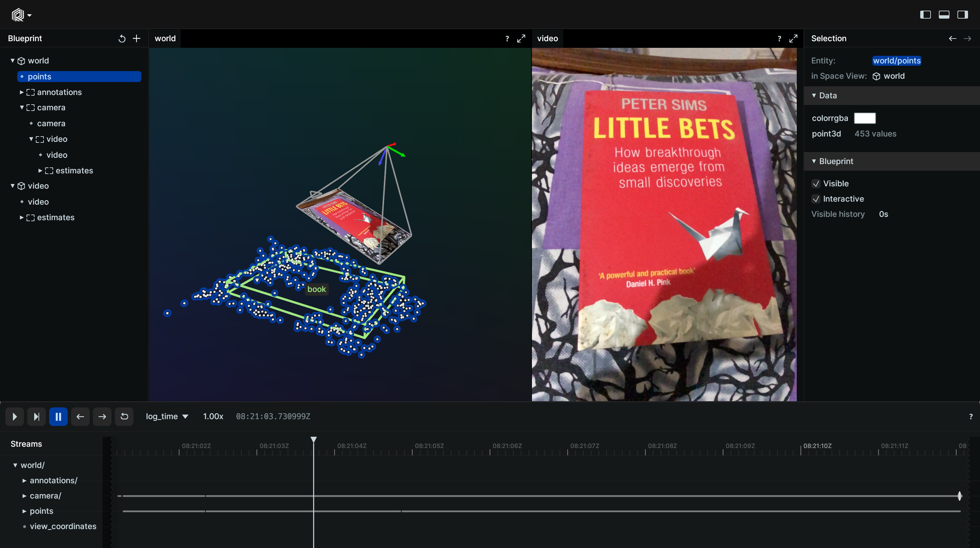Select video entity under camera video group
Viewport: 980px width, 548px height.
click(x=57, y=155)
